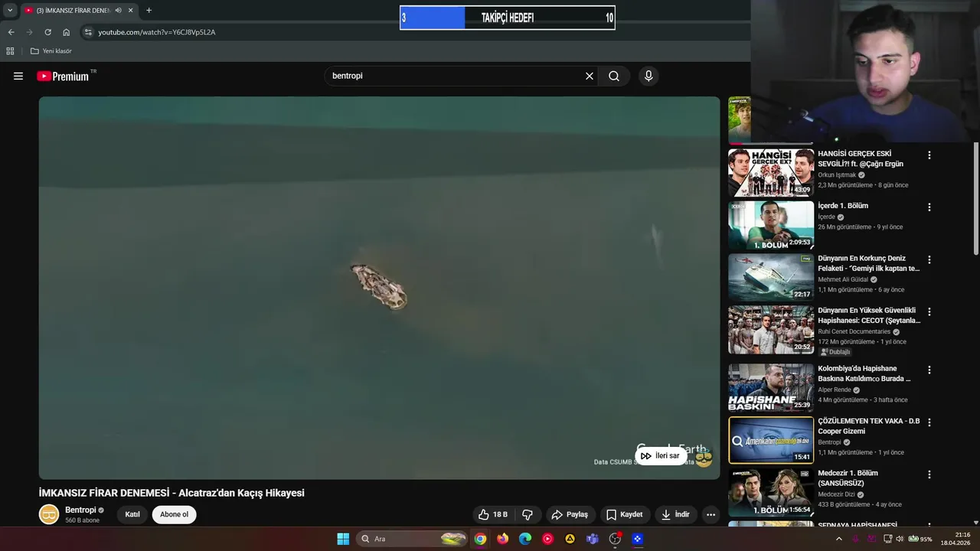Open site information icon in address bar
This screenshot has width=980, height=551.
(x=88, y=32)
